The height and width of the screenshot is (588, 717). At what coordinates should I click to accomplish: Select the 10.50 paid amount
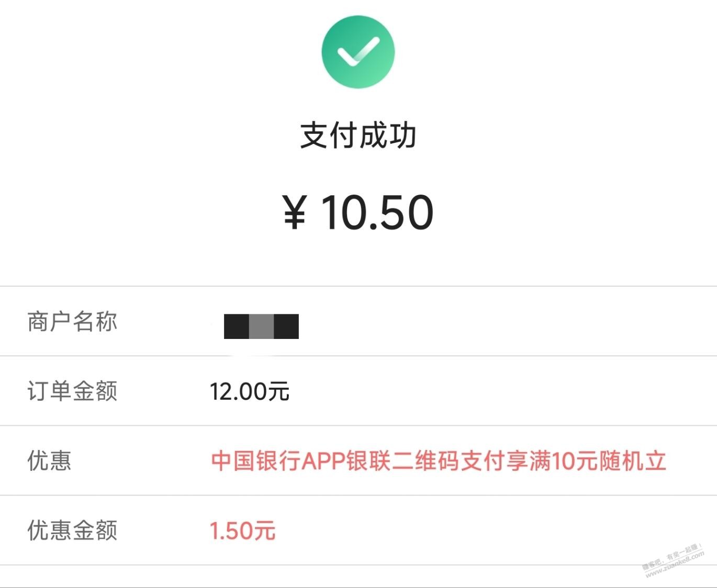click(377, 212)
